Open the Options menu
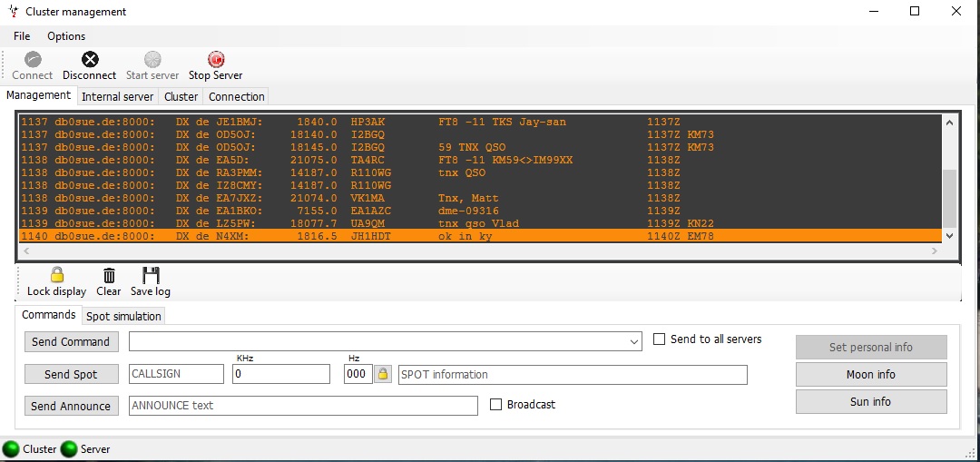980x462 pixels. pos(66,36)
